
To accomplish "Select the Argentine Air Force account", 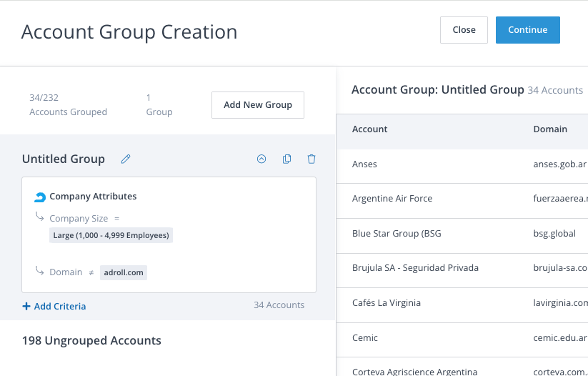I will 392,199.
